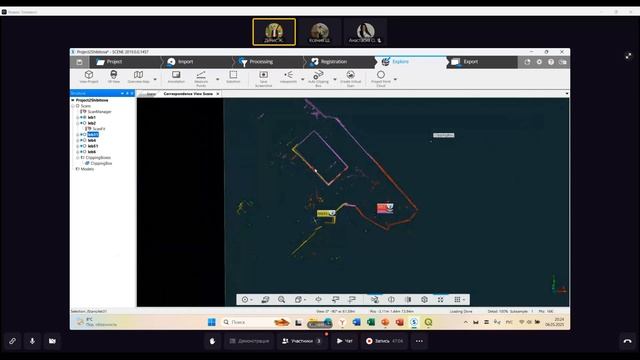Screen dimensions: 640x360
Task: Open the participants list button
Action: (x=302, y=341)
